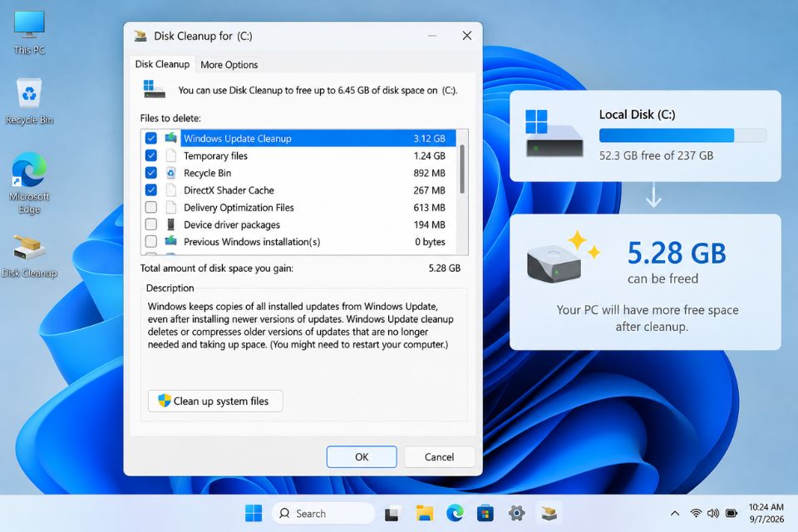This screenshot has width=798, height=532.
Task: Open Wi-Fi network status in tray
Action: (696, 513)
